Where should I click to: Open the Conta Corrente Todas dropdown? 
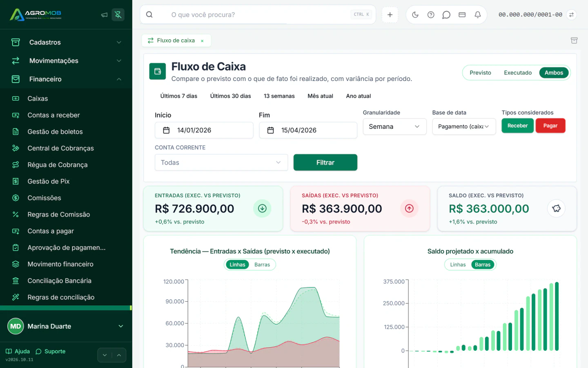pos(221,163)
